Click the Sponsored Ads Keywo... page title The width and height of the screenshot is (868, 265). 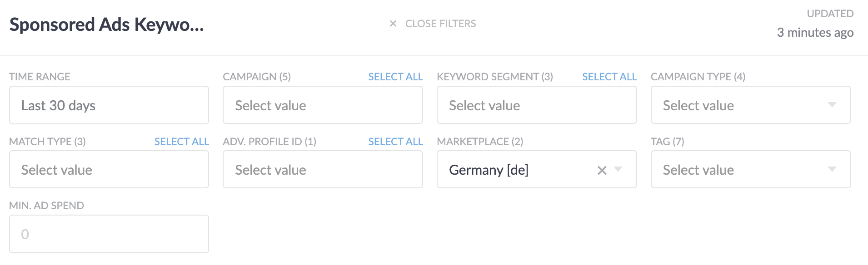(x=106, y=25)
